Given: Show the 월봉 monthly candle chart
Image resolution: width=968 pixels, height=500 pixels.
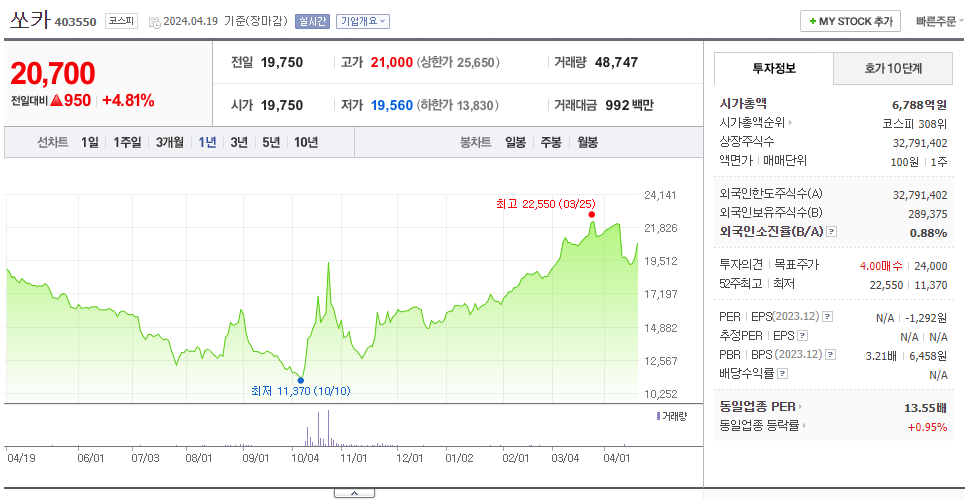Looking at the screenshot, I should pyautogui.click(x=588, y=143).
